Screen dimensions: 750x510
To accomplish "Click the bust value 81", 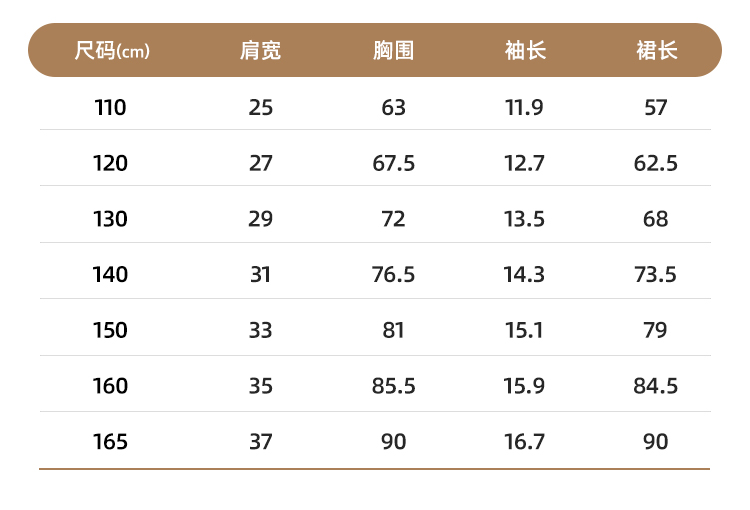I will point(393,330).
